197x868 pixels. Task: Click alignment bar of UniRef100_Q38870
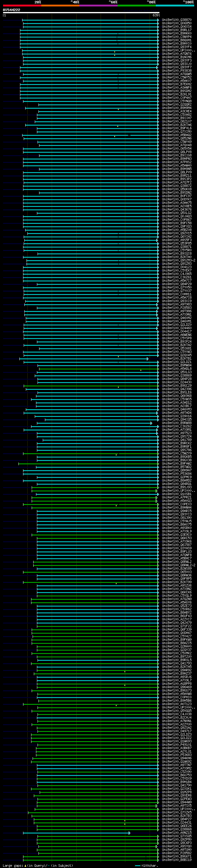(x=90, y=20)
